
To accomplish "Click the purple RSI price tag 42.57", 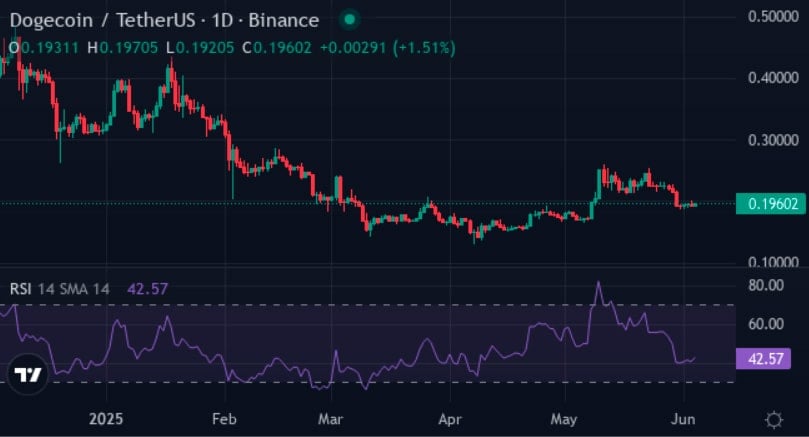I will click(763, 359).
